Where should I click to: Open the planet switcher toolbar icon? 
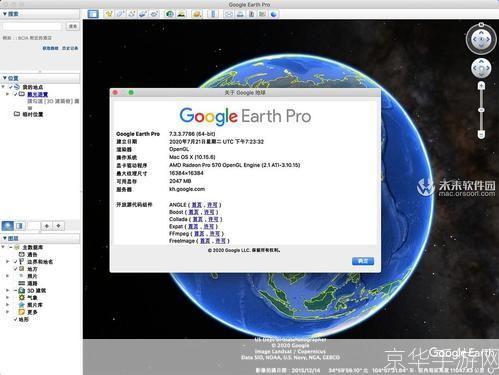click(197, 14)
